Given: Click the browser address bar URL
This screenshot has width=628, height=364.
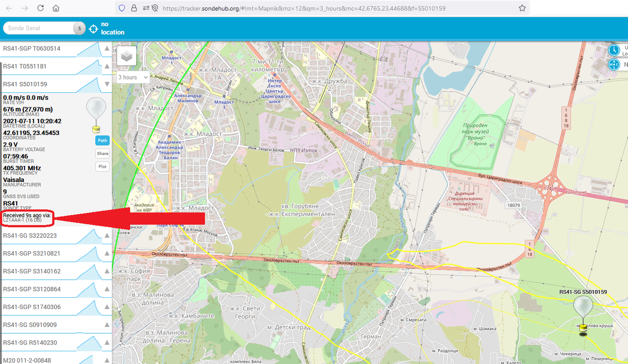Looking at the screenshot, I should [304, 8].
